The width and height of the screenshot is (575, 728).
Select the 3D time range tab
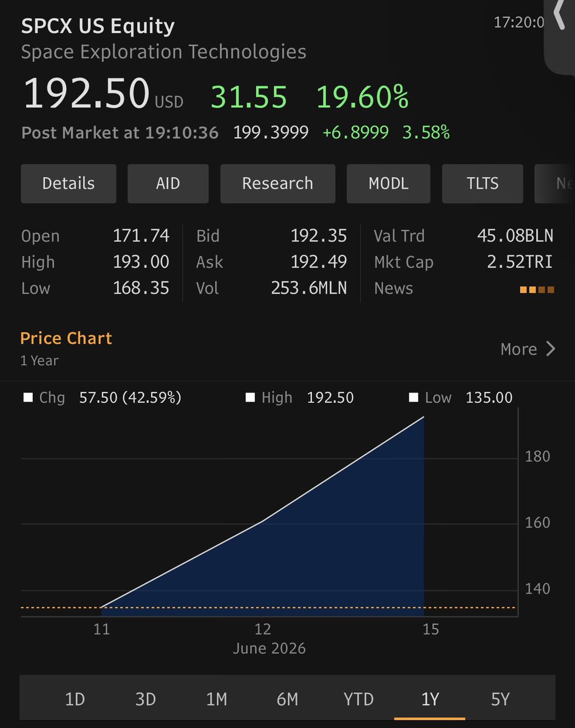coord(146,699)
